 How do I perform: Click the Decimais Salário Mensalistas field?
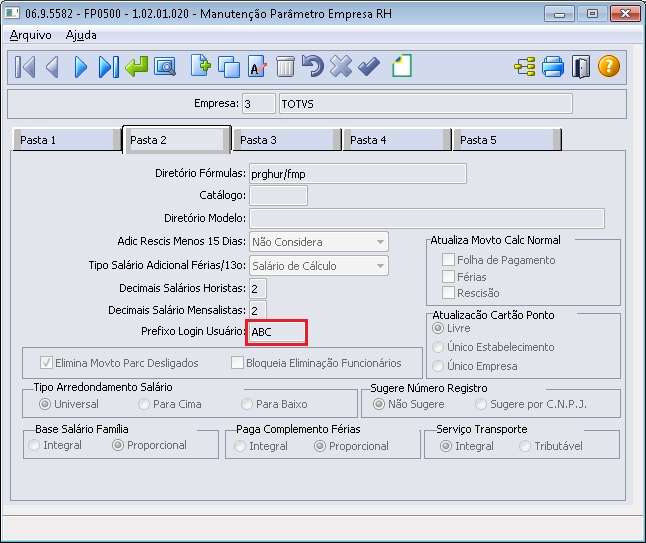click(258, 310)
